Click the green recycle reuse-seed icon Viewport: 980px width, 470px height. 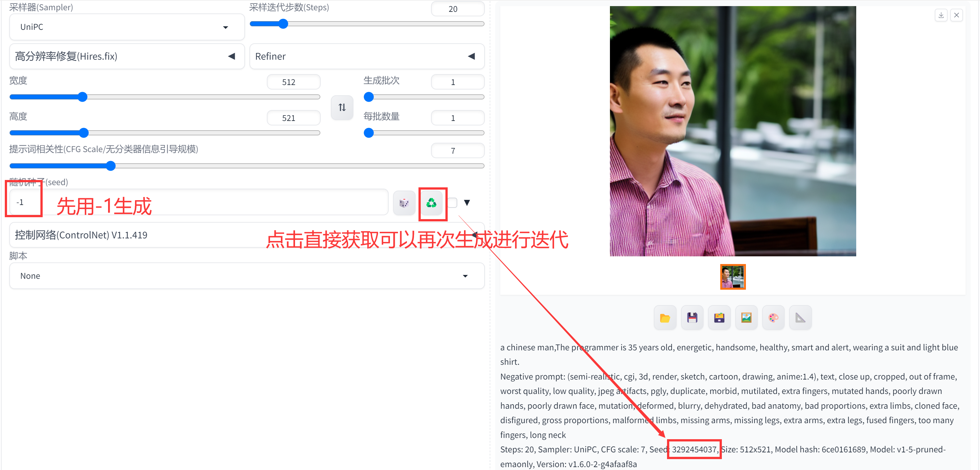pos(431,203)
